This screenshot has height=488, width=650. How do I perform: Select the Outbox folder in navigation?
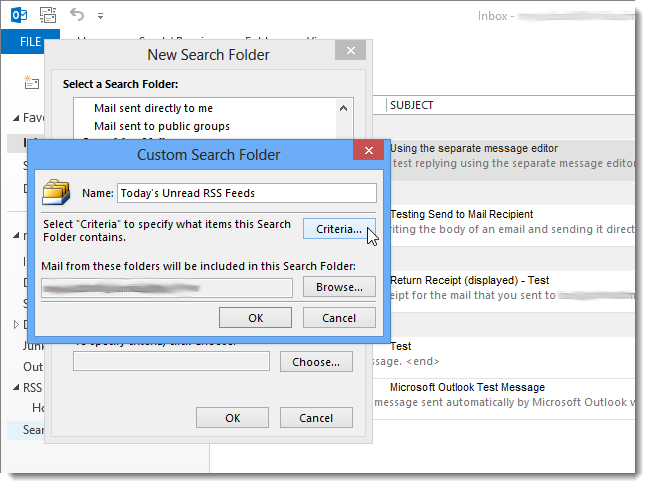pos(33,367)
